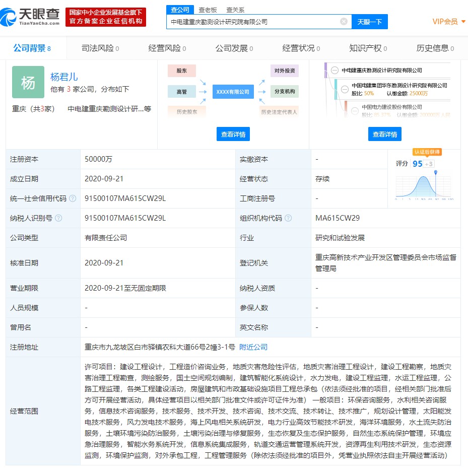Select the 股比: 50% value
Screen dimensions: 468x476
[x=363, y=94]
